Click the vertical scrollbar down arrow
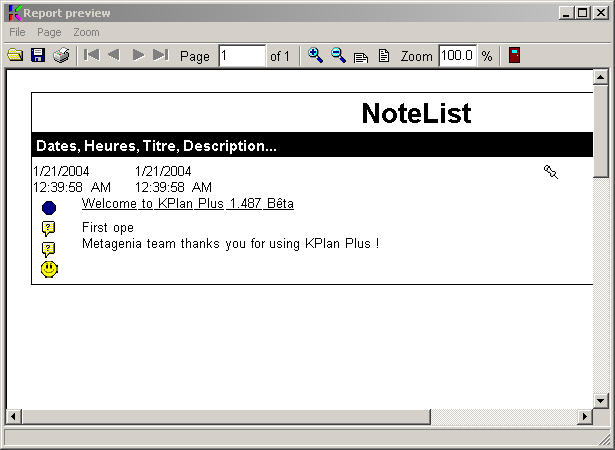Screen dimensions: 615x450 pos(600,401)
